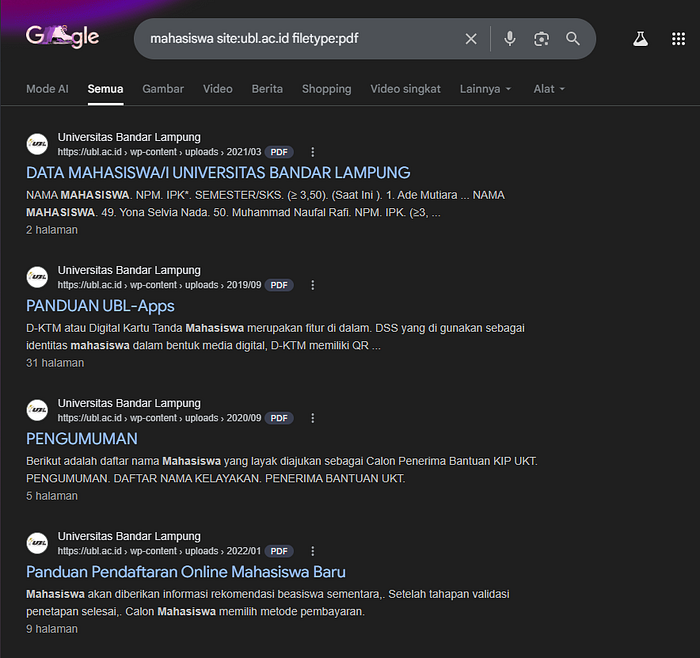Open the three-dot menu for the 2022/01 result
Image resolution: width=700 pixels, height=658 pixels.
point(312,551)
